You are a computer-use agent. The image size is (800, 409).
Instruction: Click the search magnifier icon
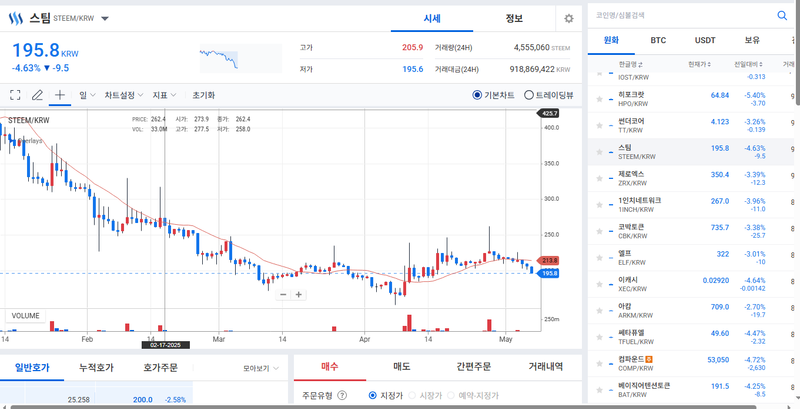pyautogui.click(x=782, y=16)
